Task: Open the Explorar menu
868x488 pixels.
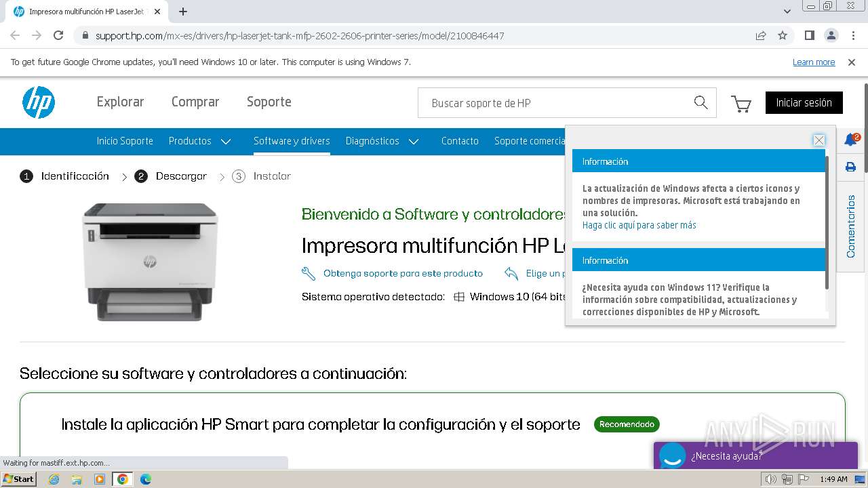Action: click(120, 102)
